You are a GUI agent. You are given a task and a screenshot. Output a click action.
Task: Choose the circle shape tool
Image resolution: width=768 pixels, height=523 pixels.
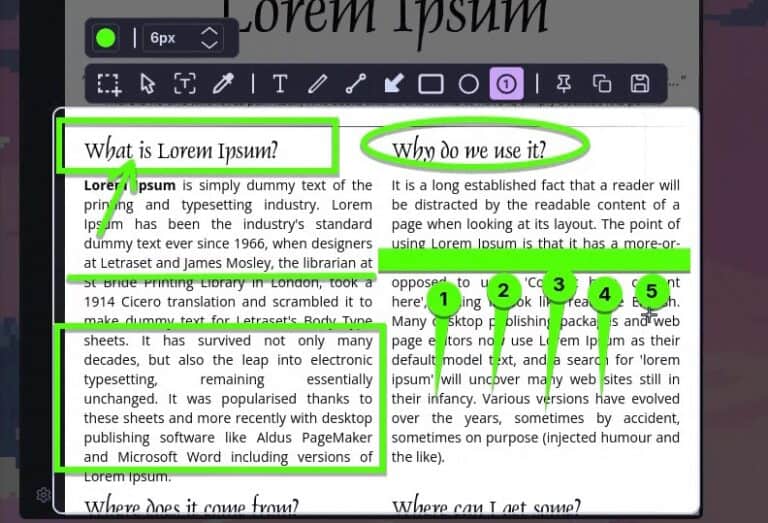tap(469, 84)
